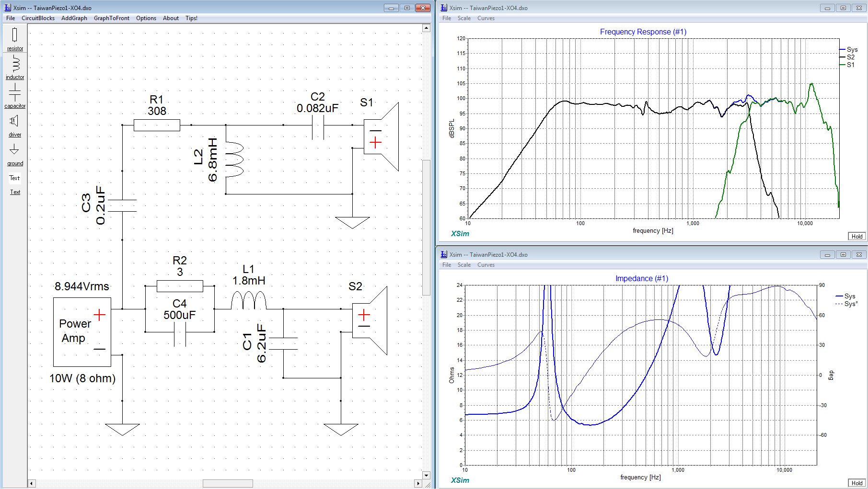Click the underlined Text tool in palette
868x489 pixels.
(x=15, y=192)
